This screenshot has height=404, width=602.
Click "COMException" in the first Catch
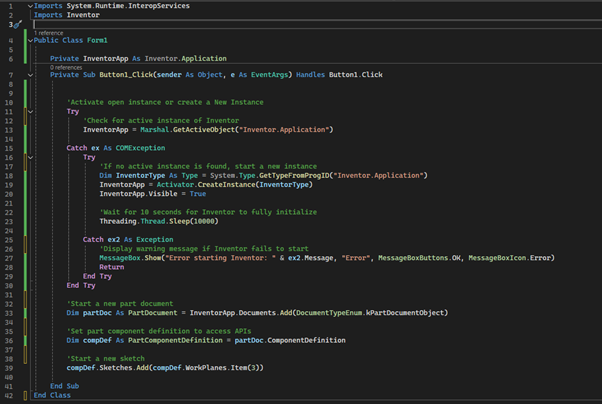(140, 148)
